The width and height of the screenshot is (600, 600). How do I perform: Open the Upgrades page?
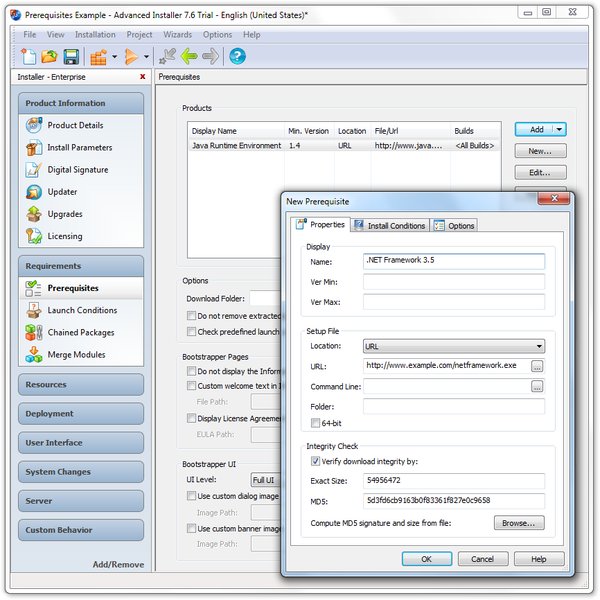click(x=65, y=214)
